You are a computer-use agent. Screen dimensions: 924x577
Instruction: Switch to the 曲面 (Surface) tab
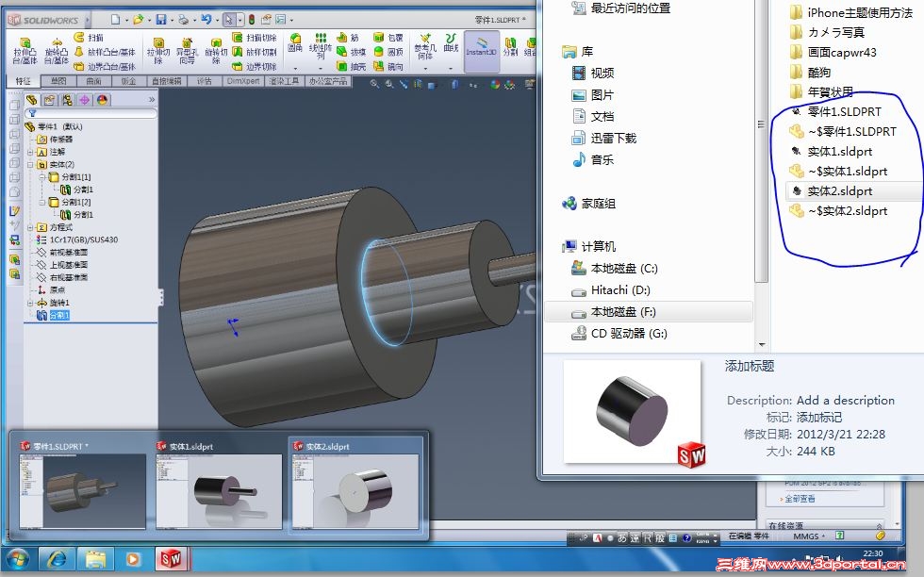tap(93, 81)
